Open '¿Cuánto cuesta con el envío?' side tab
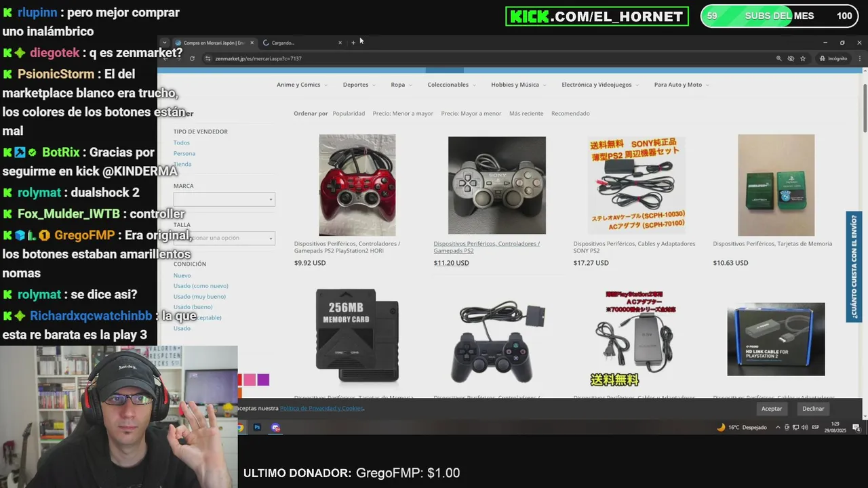Screen dimensions: 868x488 tap(854, 266)
